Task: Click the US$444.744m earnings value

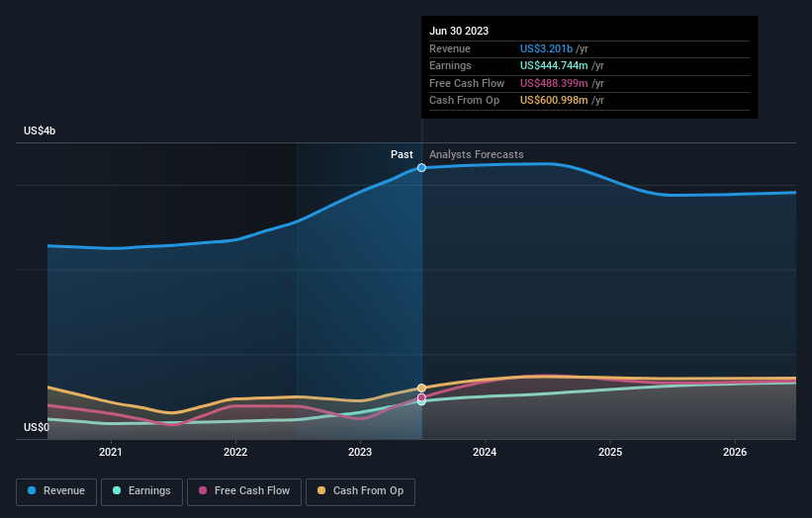Action: (554, 65)
